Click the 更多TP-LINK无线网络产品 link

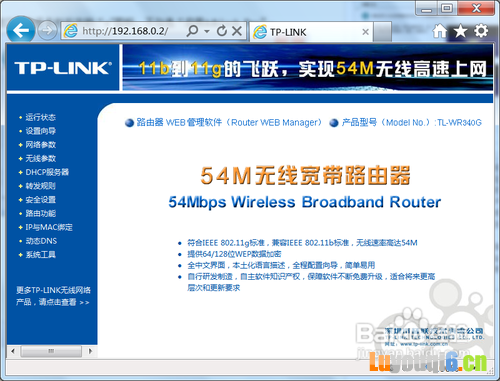pos(53,296)
